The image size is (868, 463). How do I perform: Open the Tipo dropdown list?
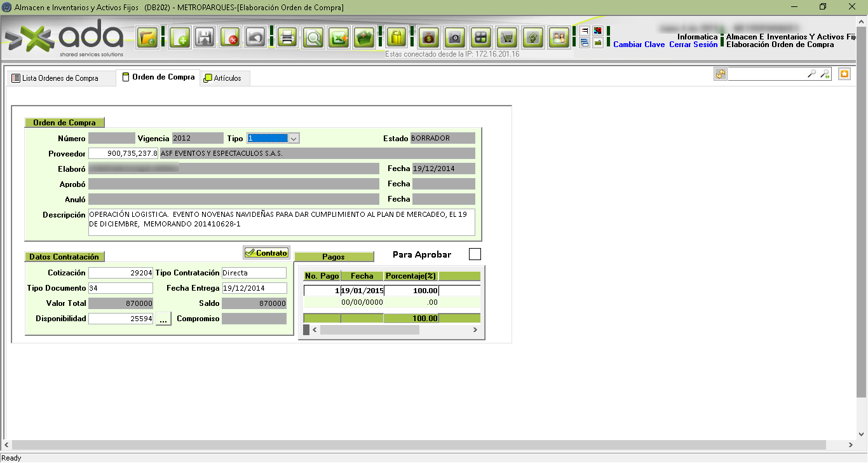[294, 138]
